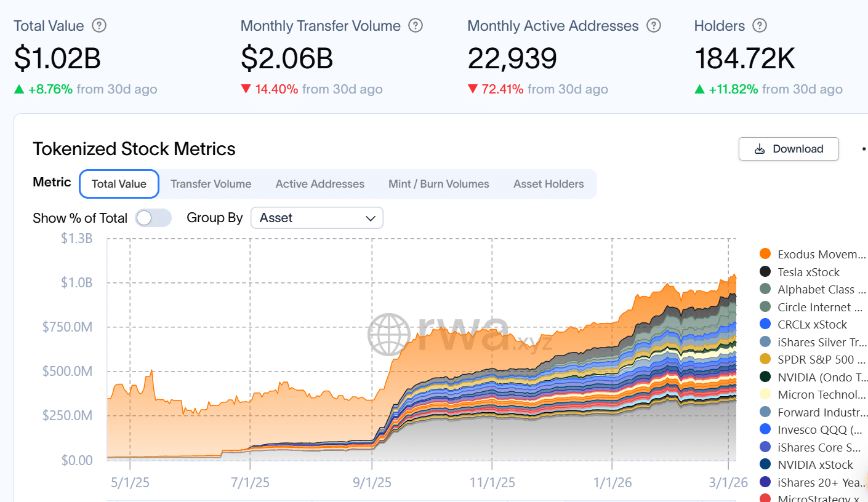The height and width of the screenshot is (502, 868).
Task: Select the Total Value metric button
Action: point(119,184)
